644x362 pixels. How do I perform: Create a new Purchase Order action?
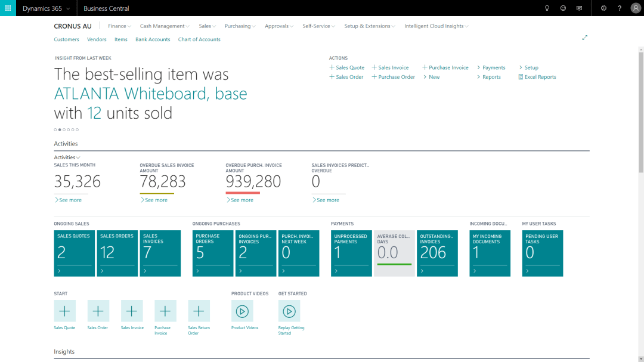[393, 77]
